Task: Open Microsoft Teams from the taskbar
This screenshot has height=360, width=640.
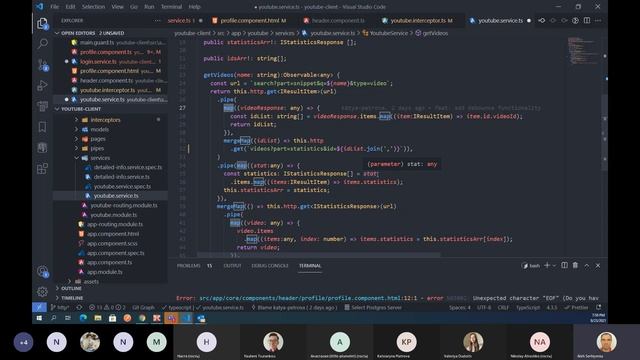Action: pos(171,318)
